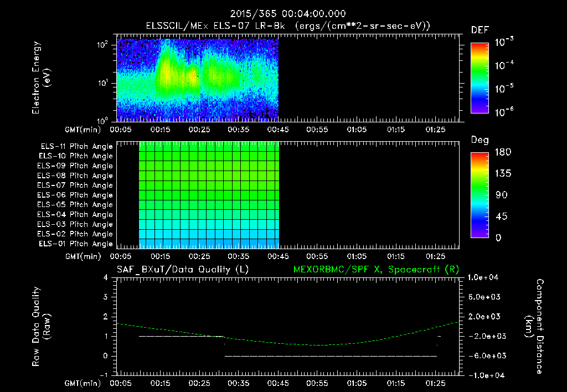Image resolution: width=567 pixels, height=392 pixels.
Task: Click the timestamp 2015/365 00:04:00.000
Action: [288, 14]
